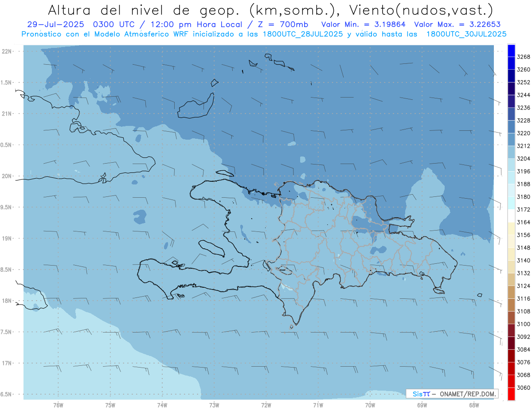Click the '20N' latitude axis label
The image size is (532, 411).
[x=7, y=176]
